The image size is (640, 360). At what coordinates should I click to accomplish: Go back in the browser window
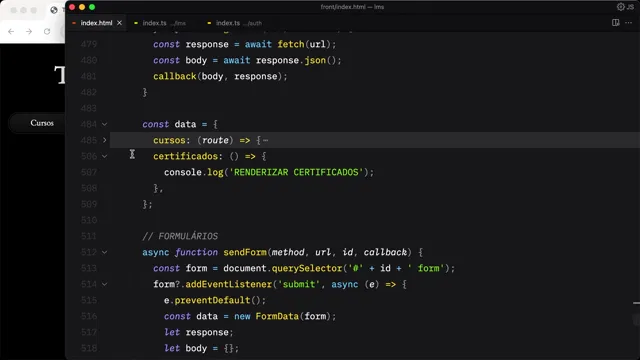(11, 31)
